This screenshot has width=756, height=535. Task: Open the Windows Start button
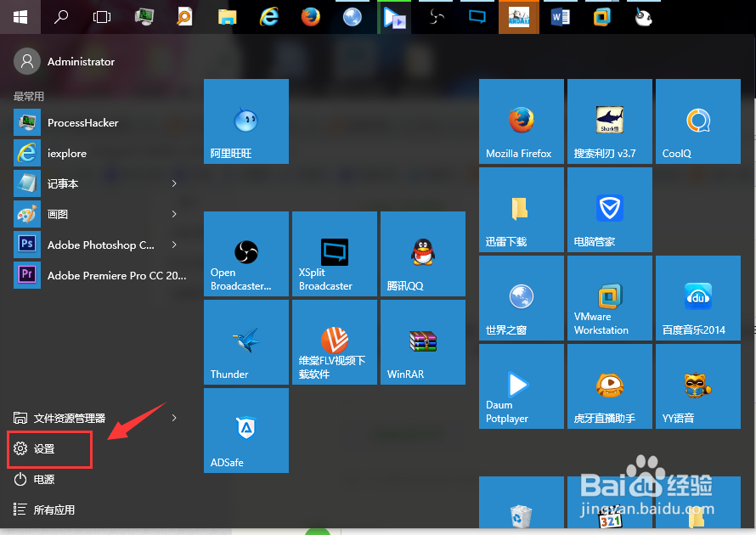click(20, 17)
